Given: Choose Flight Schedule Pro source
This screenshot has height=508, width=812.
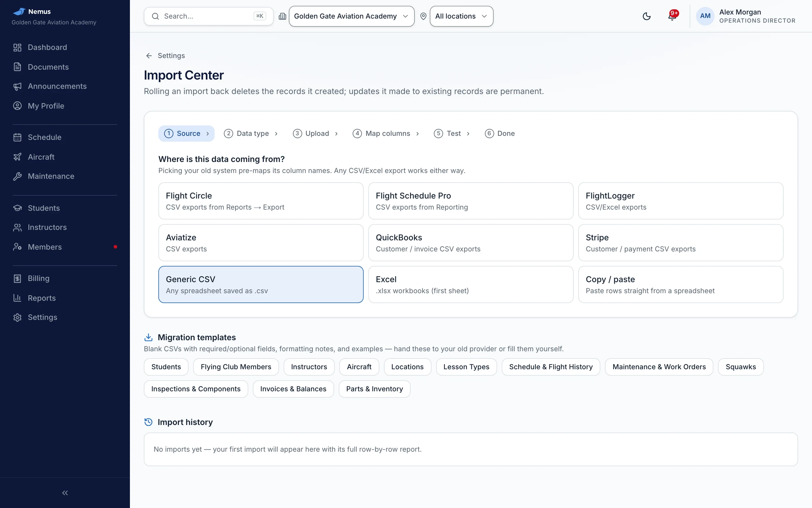Looking at the screenshot, I should click(x=470, y=201).
